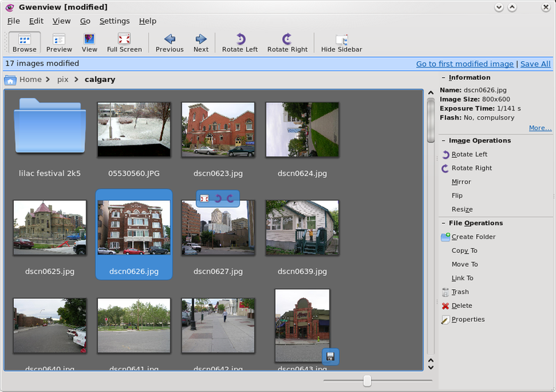Click scrollbar down arrow at bottom
The height and width of the screenshot is (392, 556).
point(431,368)
